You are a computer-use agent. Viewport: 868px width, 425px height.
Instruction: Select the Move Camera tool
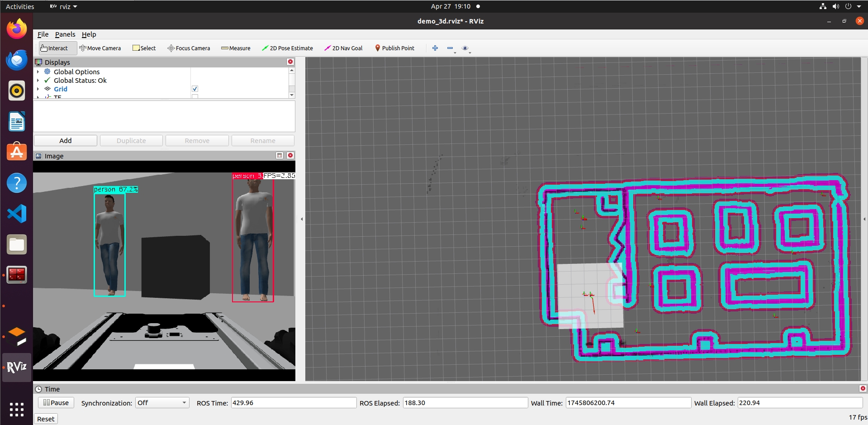click(x=100, y=48)
